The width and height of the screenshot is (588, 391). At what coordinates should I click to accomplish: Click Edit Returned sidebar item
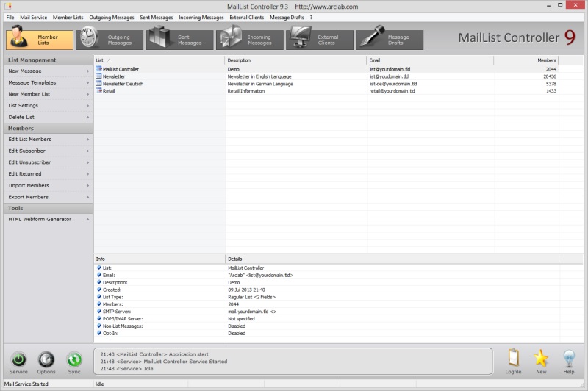49,174
